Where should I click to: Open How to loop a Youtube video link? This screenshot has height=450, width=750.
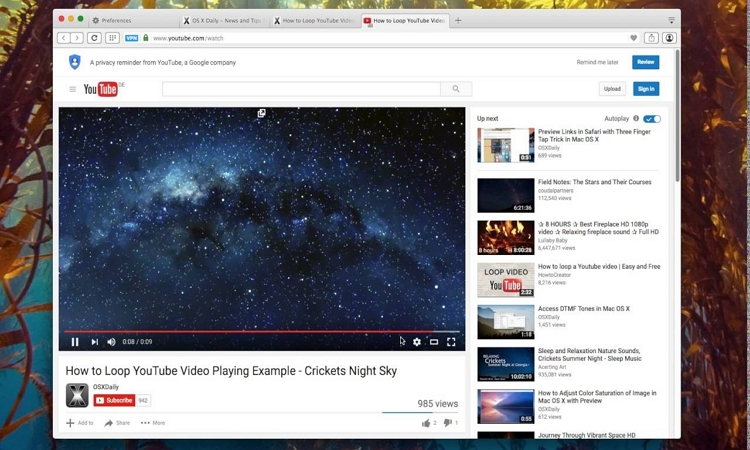(x=599, y=266)
